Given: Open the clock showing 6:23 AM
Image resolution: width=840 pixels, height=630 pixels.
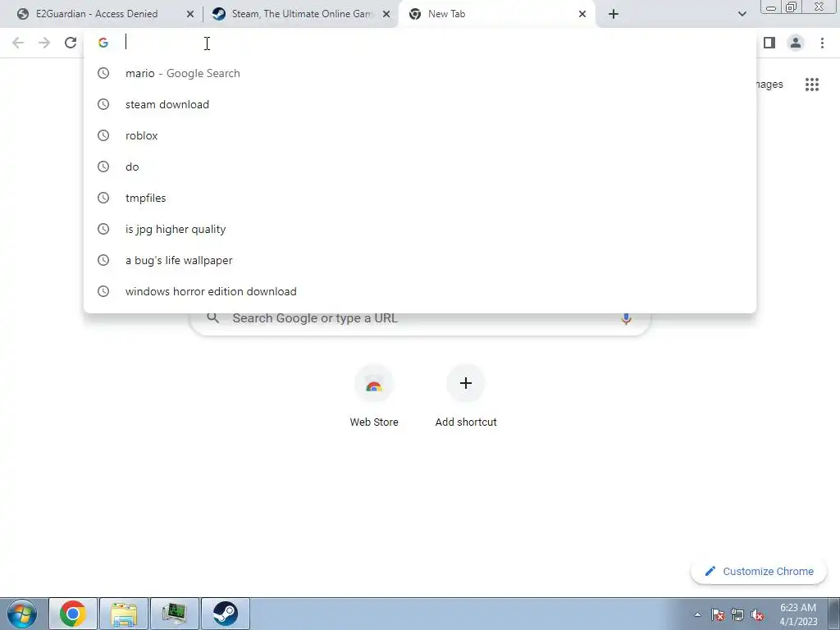Looking at the screenshot, I should 798,614.
